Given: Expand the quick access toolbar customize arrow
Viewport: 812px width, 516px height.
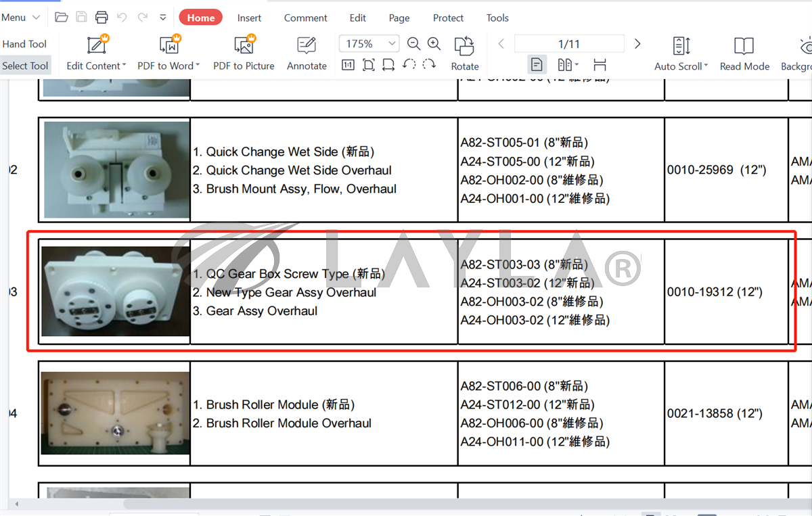Looking at the screenshot, I should [x=163, y=18].
